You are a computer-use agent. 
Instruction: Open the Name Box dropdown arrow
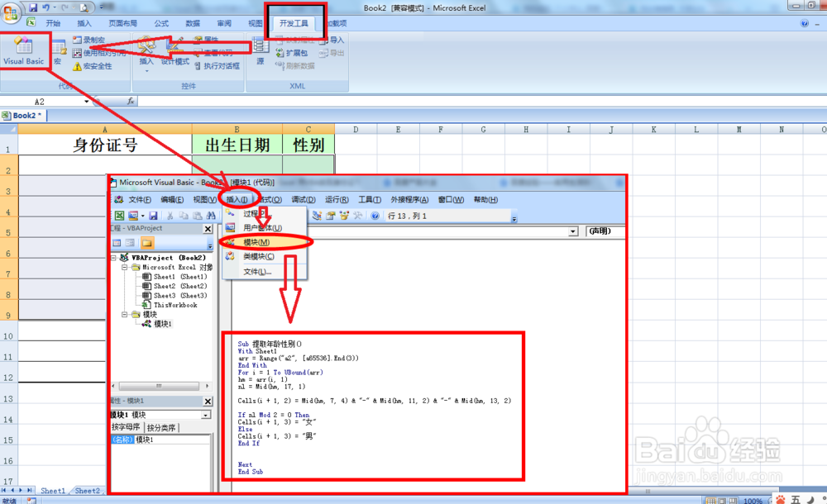[x=87, y=102]
